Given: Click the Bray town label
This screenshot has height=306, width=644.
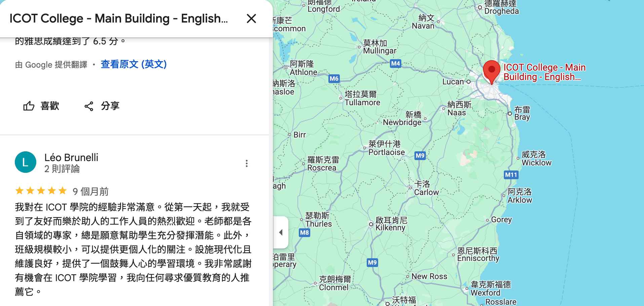Looking at the screenshot, I should tap(522, 113).
